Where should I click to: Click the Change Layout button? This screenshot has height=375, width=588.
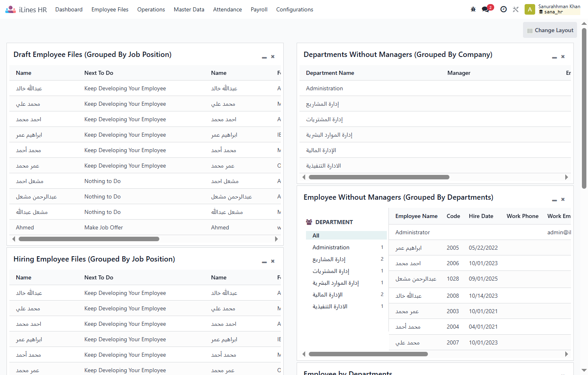click(550, 30)
